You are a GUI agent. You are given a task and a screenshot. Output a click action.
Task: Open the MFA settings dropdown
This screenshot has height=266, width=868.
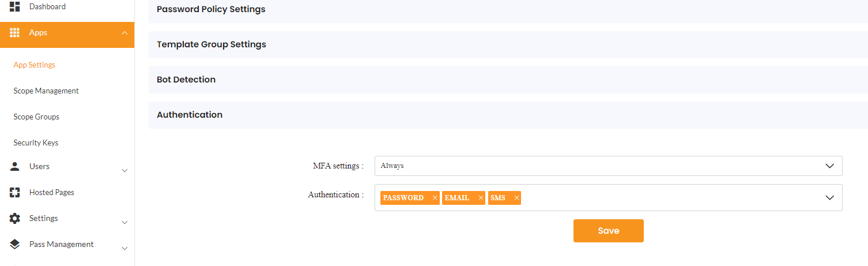coord(608,166)
